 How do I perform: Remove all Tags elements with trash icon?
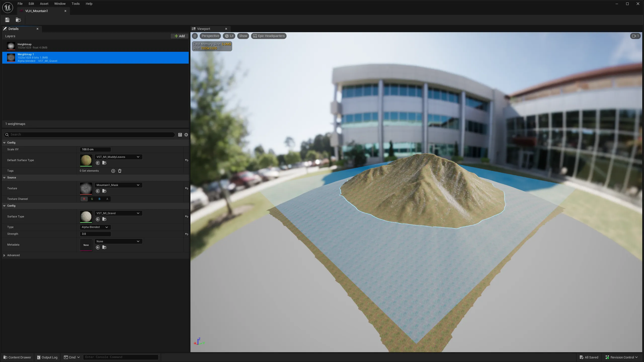point(120,171)
